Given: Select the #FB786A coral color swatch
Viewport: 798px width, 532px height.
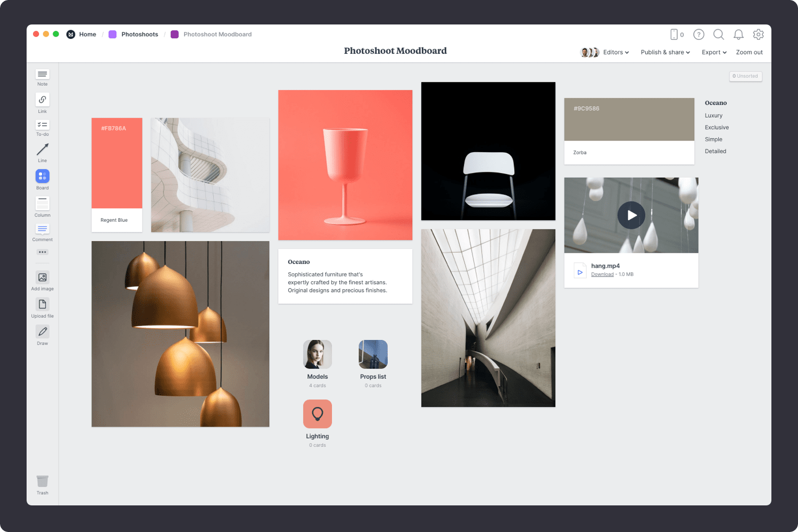Looking at the screenshot, I should (x=117, y=163).
